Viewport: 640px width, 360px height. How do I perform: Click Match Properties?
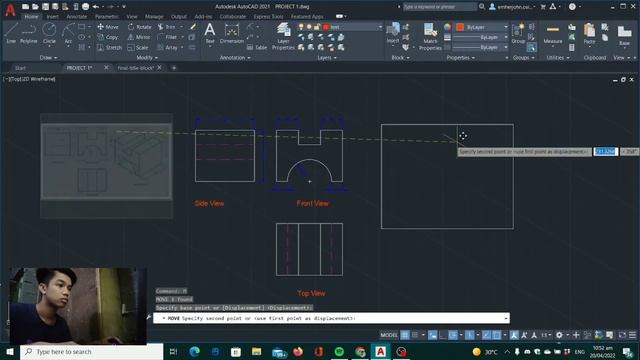tap(430, 36)
